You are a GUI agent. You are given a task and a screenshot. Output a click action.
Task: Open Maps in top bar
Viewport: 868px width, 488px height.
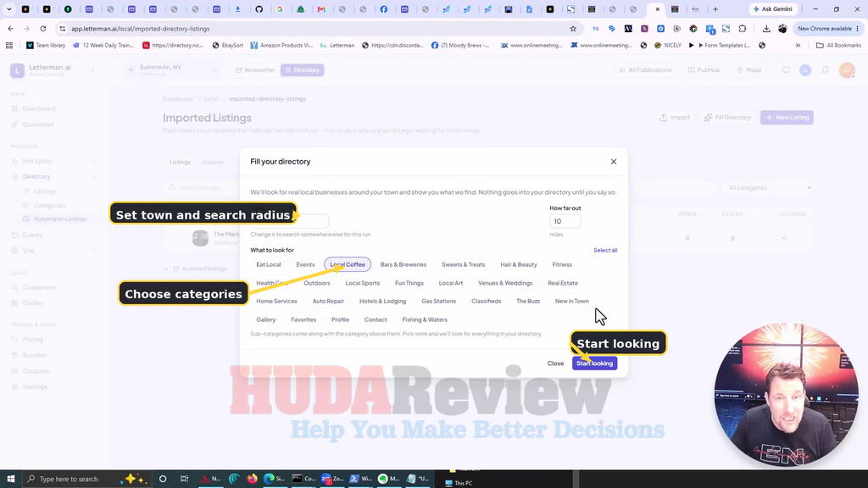(x=749, y=70)
